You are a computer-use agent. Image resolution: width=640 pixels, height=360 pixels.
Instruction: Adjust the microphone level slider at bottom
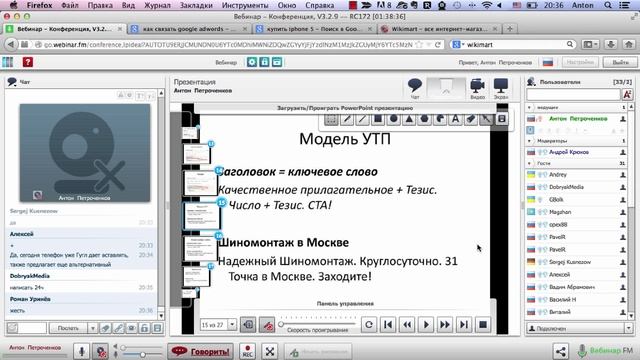(143, 355)
